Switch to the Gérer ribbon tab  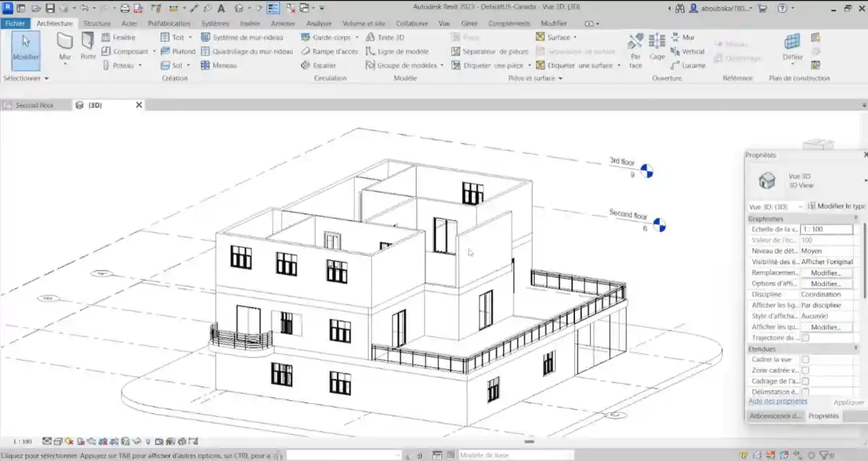click(x=469, y=23)
